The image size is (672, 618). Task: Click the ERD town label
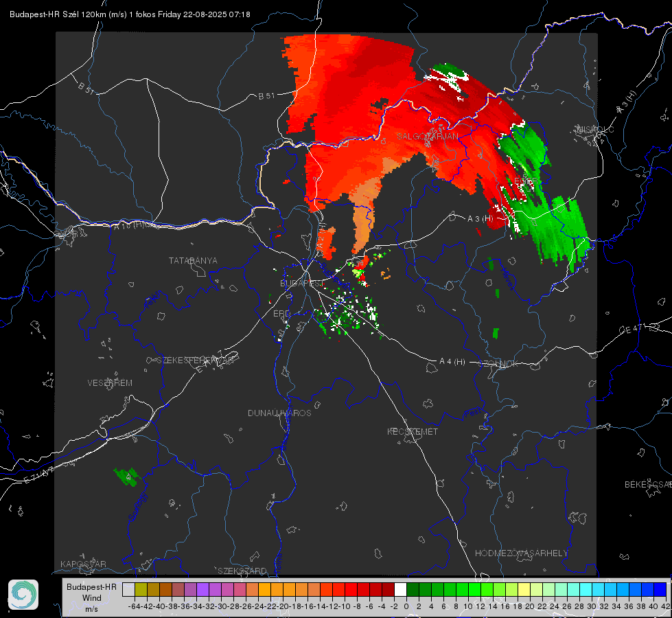point(281,314)
